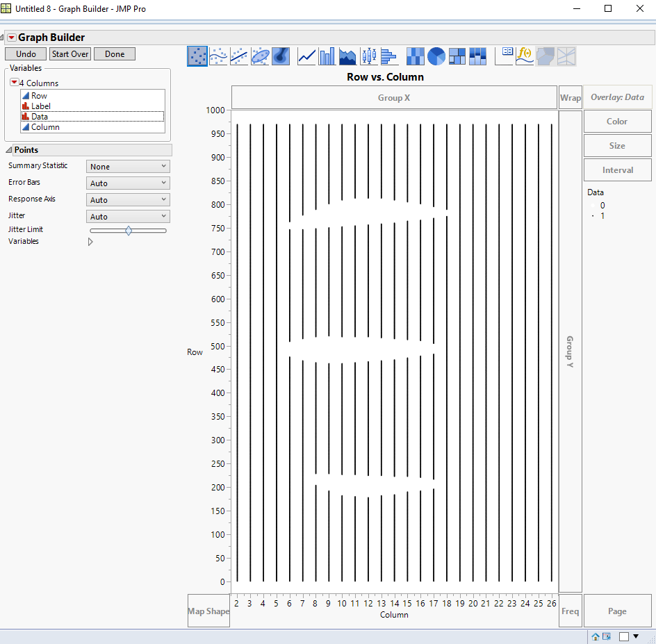Collapse the Points panel section

point(9,150)
